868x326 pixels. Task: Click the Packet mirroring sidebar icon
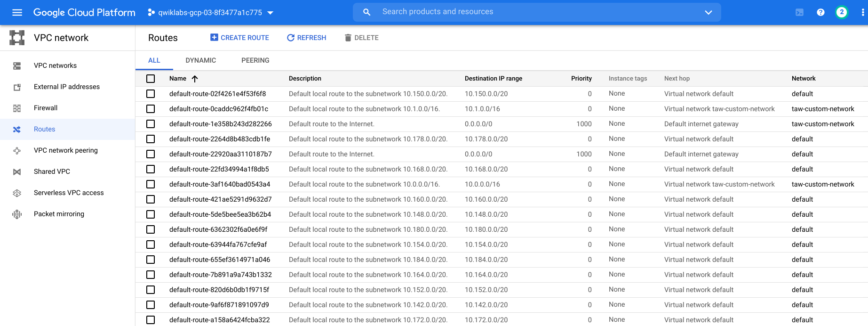[17, 214]
